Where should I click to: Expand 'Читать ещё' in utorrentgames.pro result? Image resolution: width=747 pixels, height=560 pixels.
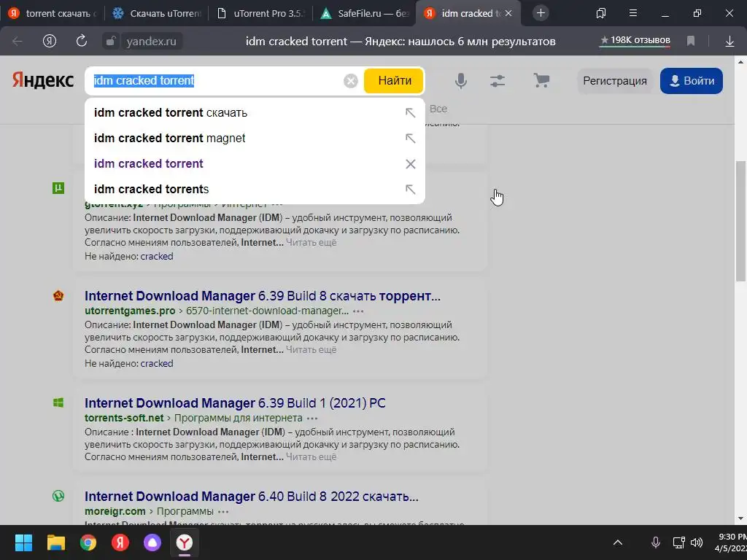(x=311, y=349)
